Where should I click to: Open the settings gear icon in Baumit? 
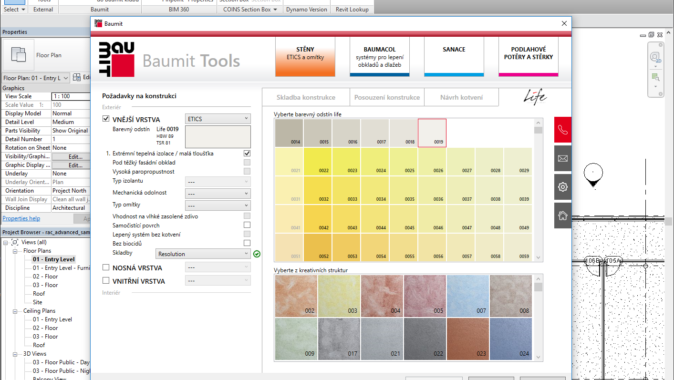[562, 187]
